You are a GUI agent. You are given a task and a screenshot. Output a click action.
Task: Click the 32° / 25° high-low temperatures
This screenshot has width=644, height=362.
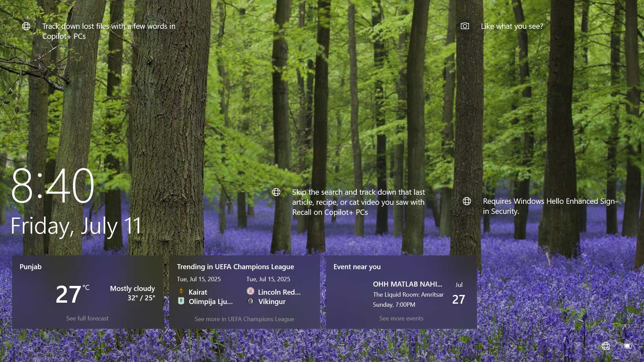tap(141, 298)
